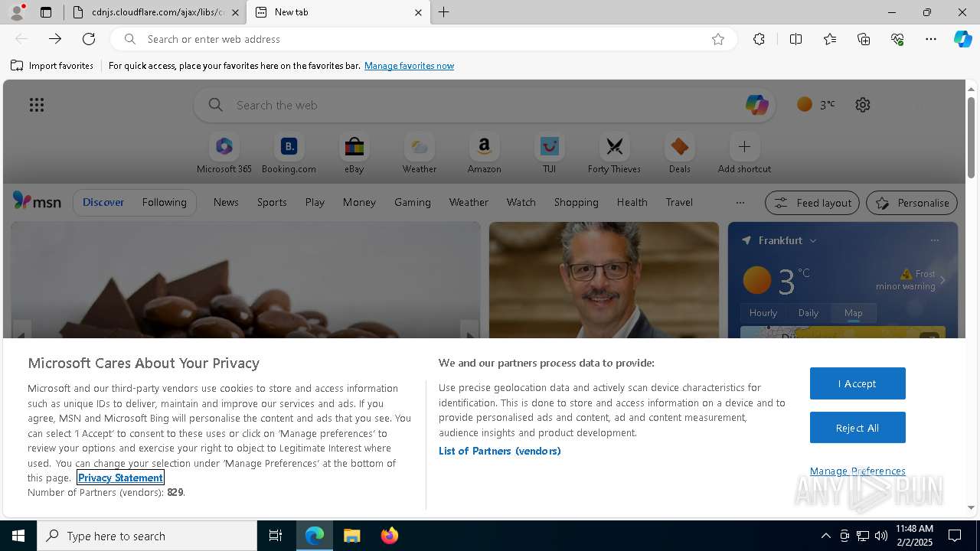Open Amazon shortcut
This screenshot has width=980, height=551.
pyautogui.click(x=484, y=154)
